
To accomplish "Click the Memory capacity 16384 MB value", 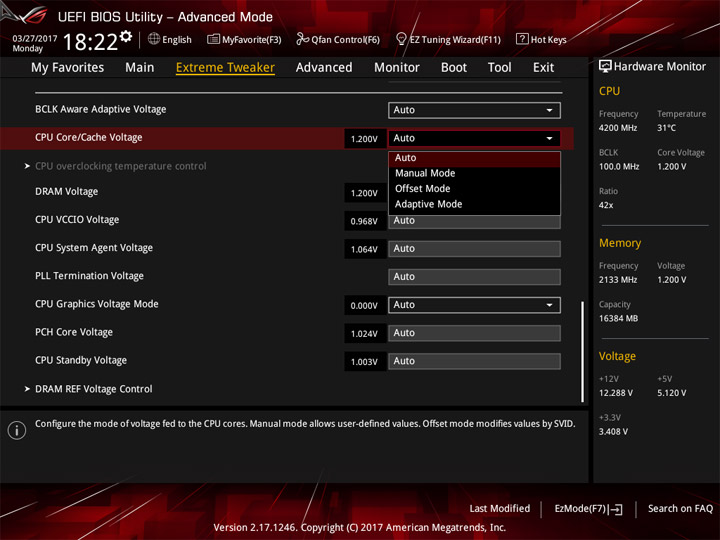I will point(618,319).
